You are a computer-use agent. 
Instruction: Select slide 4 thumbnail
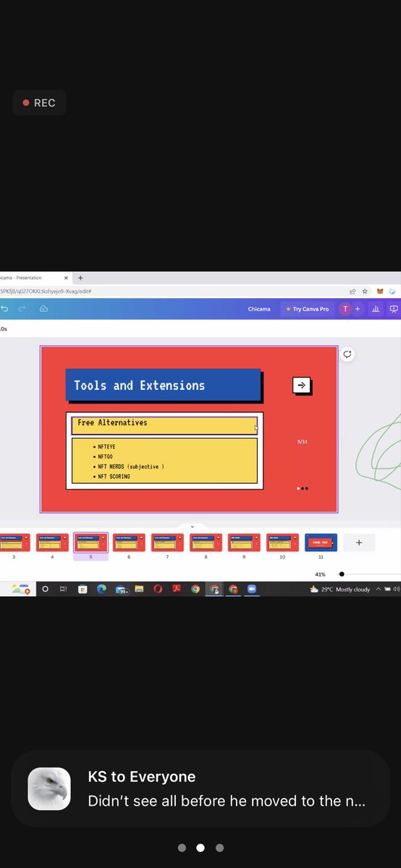click(x=52, y=542)
